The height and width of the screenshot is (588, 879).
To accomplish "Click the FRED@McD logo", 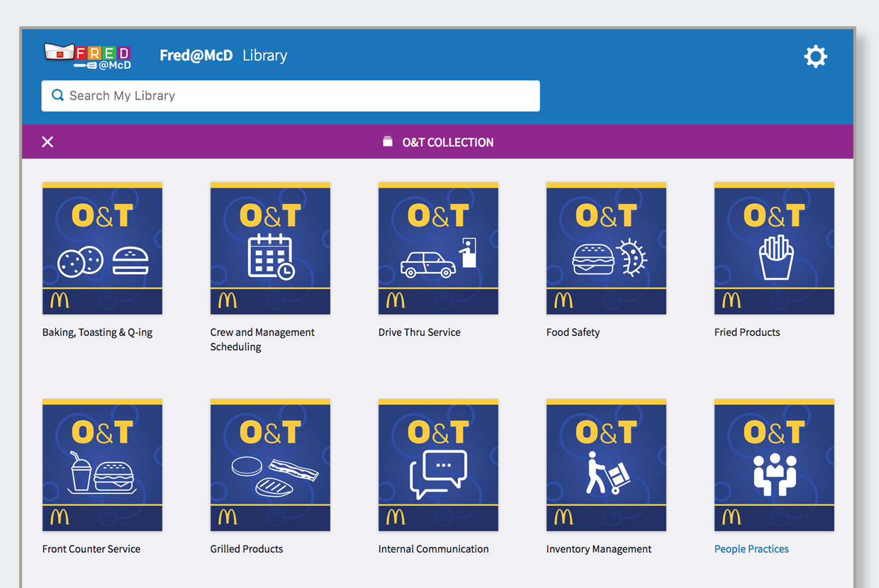I will (87, 56).
